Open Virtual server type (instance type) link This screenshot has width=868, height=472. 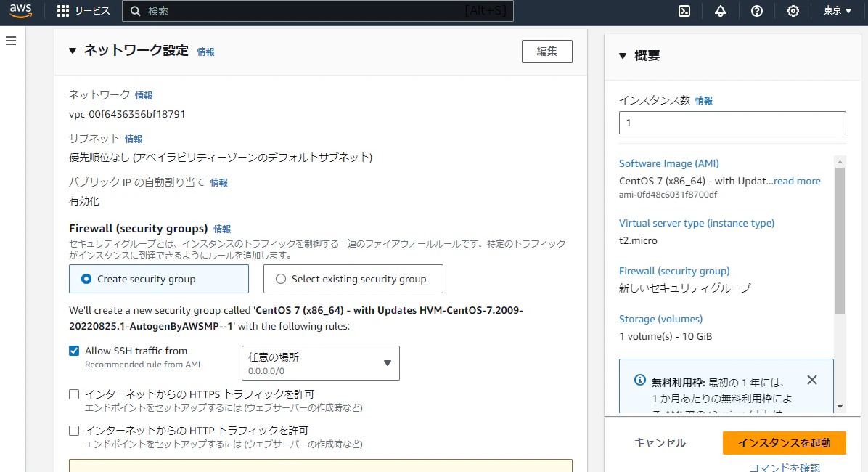click(697, 223)
